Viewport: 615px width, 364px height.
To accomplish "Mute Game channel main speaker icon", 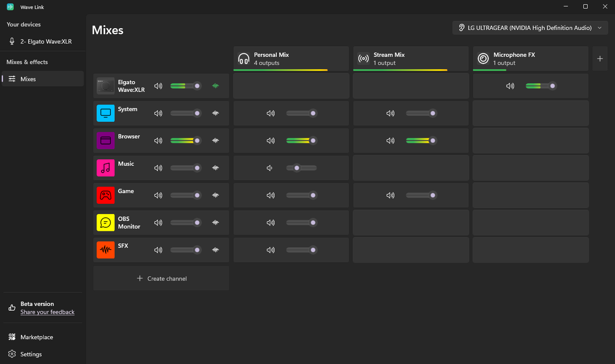I will pyautogui.click(x=158, y=195).
